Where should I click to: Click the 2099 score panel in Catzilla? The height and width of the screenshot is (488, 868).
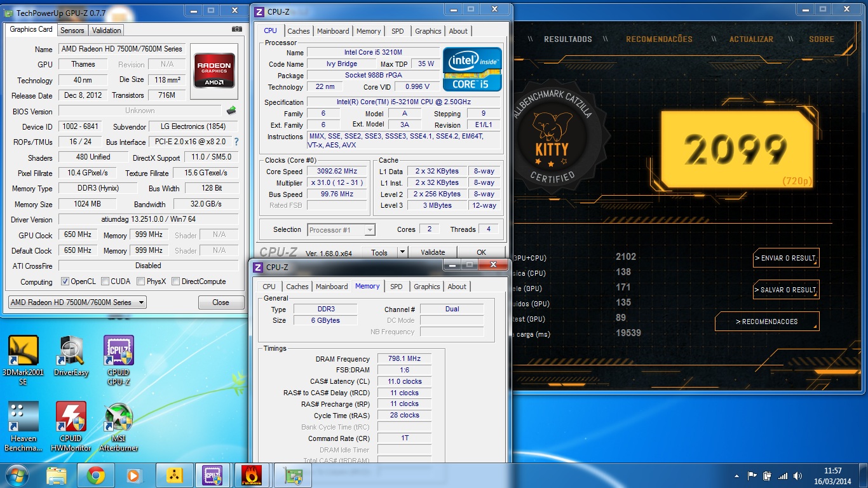pyautogui.click(x=737, y=149)
